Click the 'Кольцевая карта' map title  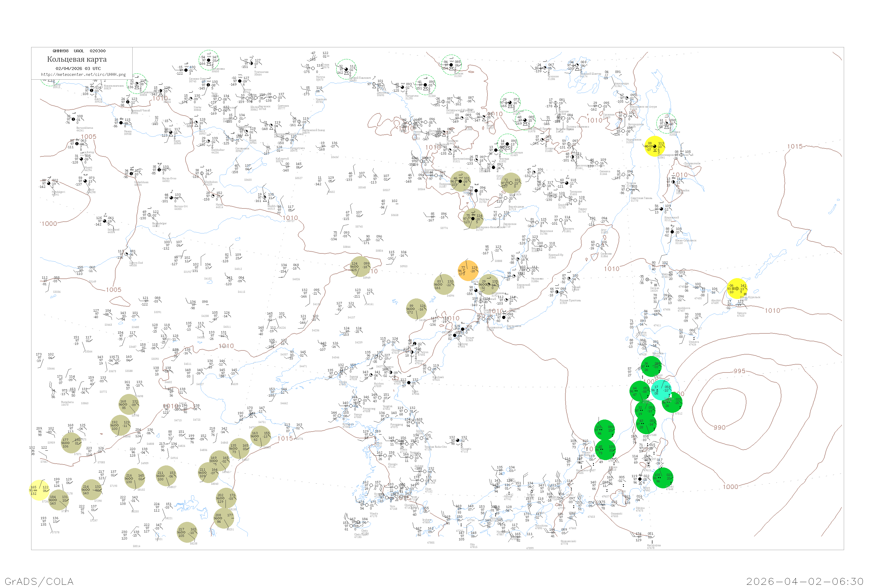coord(77,59)
